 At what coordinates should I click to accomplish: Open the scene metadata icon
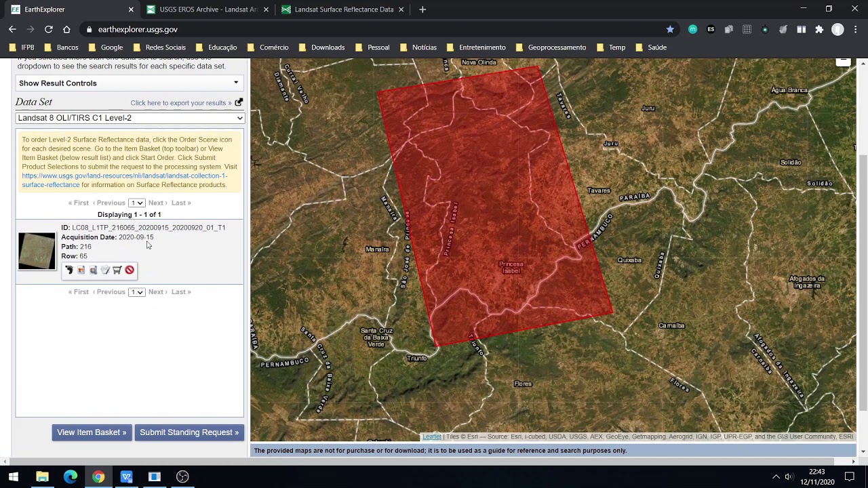105,270
